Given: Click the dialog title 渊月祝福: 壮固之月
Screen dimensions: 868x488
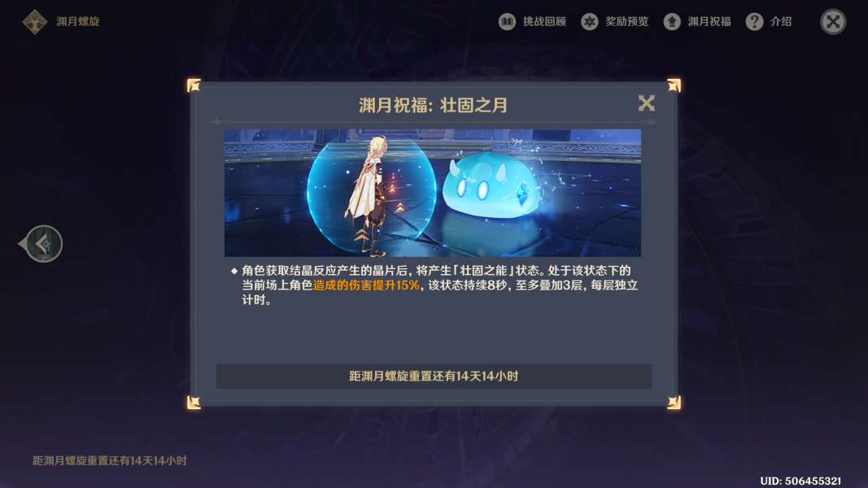Looking at the screenshot, I should tap(433, 105).
